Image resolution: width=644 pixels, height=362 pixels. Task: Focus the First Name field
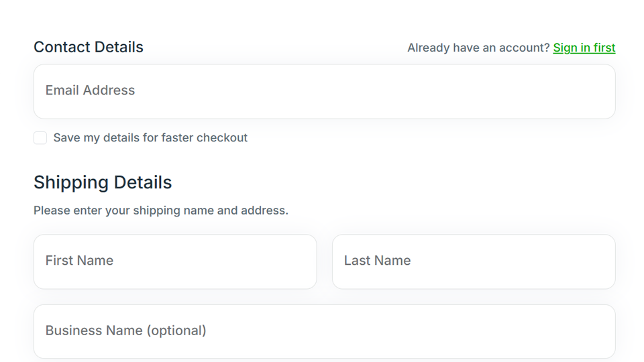175,261
